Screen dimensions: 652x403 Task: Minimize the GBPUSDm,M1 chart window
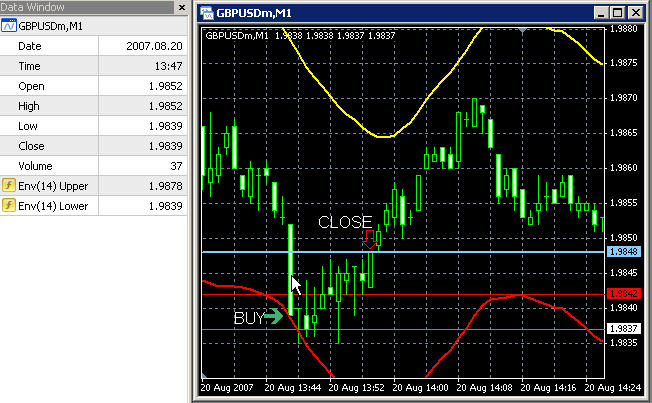tap(600, 13)
